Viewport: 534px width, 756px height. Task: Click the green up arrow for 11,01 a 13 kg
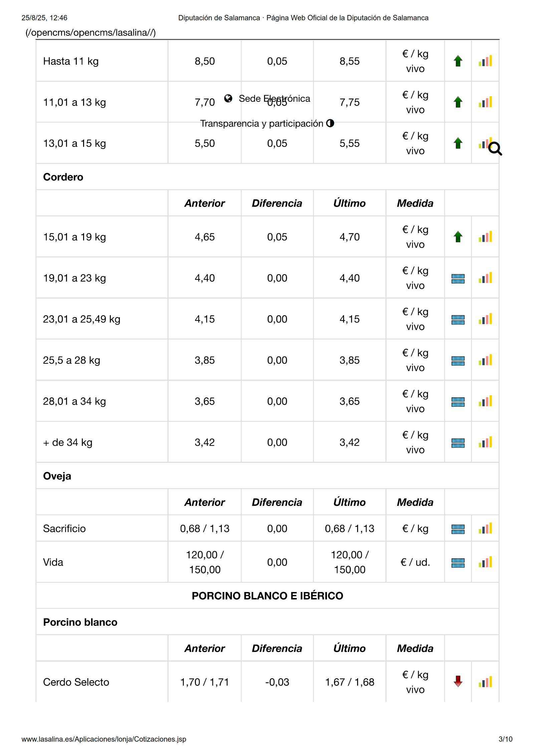[458, 102]
